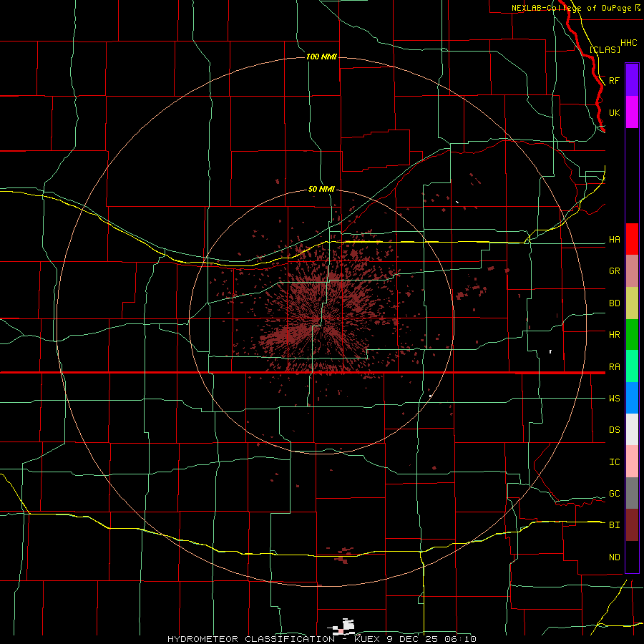Image resolution: width=644 pixels, height=644 pixels.
Task: Select the GR pinkish legend swatch
Action: (x=632, y=271)
